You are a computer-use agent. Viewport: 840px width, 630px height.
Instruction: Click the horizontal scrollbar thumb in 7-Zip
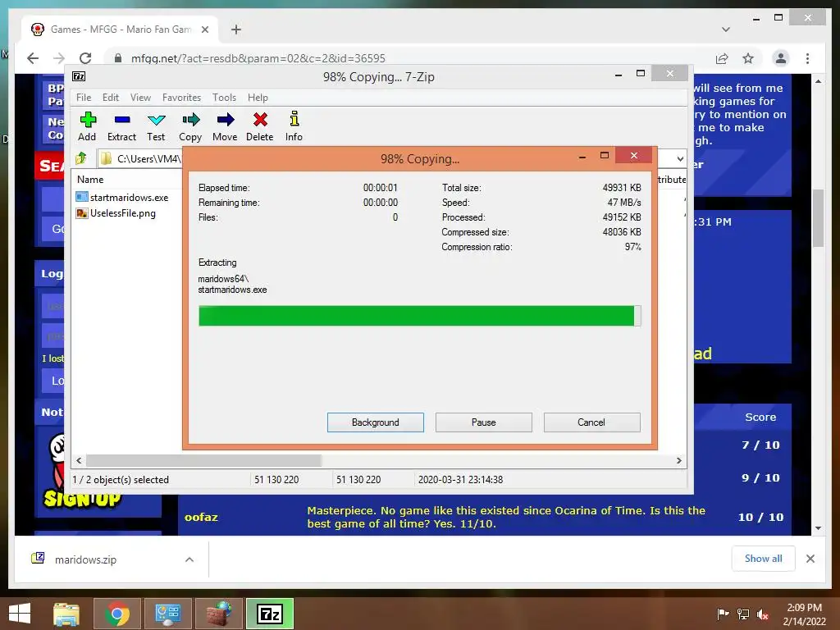click(203, 460)
